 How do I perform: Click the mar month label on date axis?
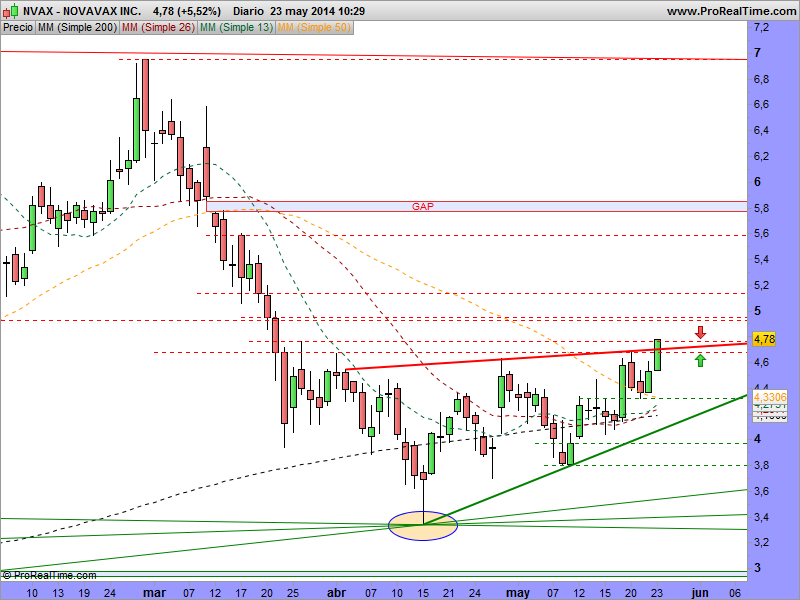coord(154,593)
